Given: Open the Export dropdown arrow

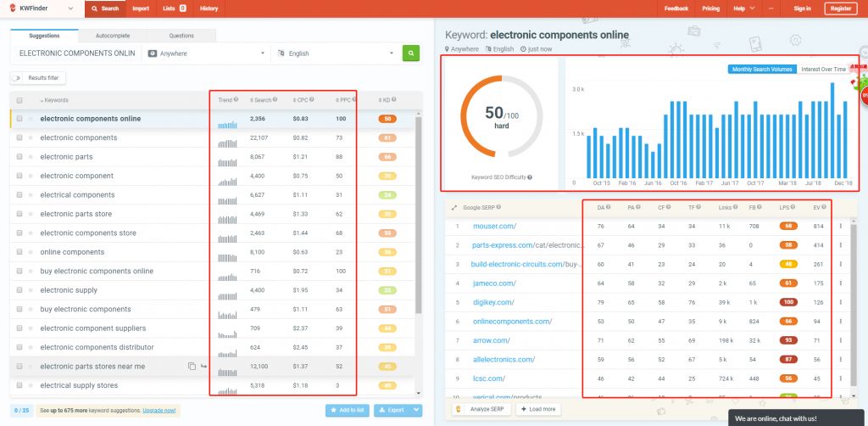Looking at the screenshot, I should [x=415, y=411].
